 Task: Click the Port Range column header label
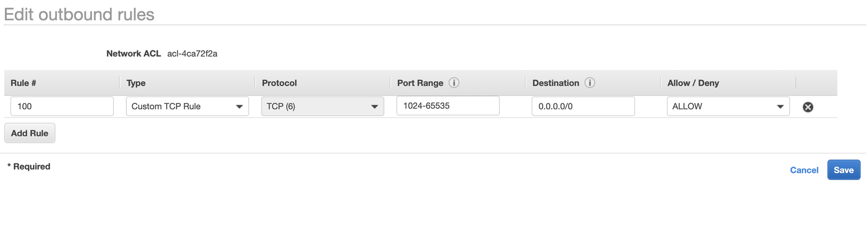pos(420,83)
